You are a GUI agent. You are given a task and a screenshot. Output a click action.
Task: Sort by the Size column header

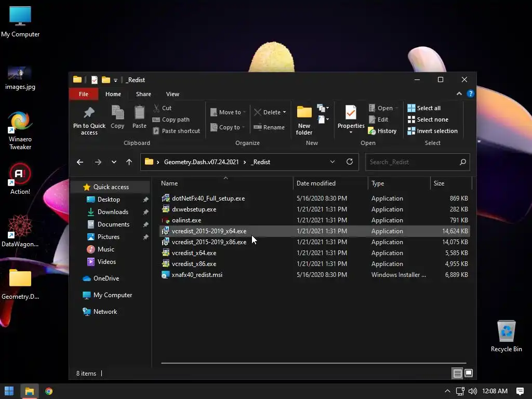pos(451,183)
